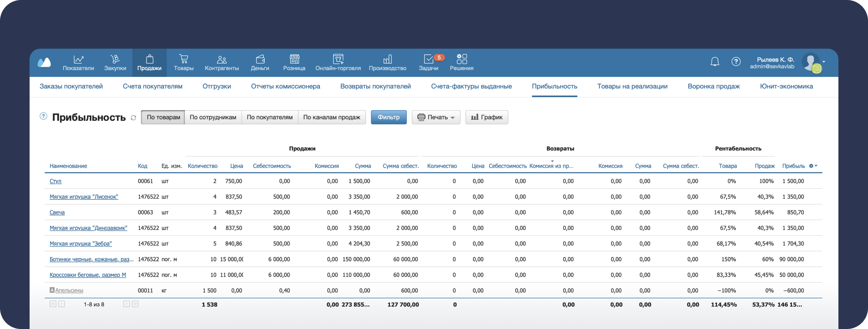Switch grouping to По каналам продаж
868x329 pixels.
pyautogui.click(x=331, y=117)
